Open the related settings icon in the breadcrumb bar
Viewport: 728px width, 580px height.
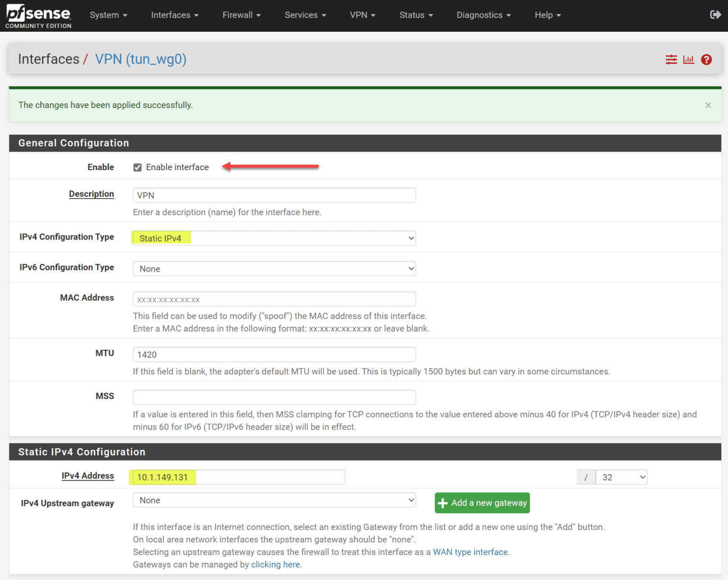click(671, 59)
